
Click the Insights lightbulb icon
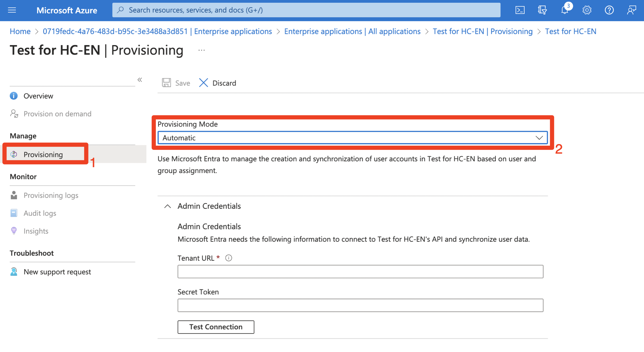[14, 231]
